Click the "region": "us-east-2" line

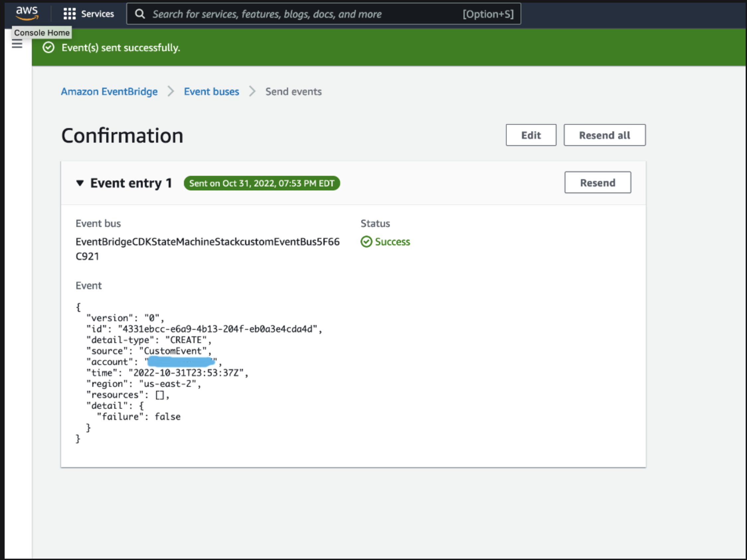(x=143, y=384)
